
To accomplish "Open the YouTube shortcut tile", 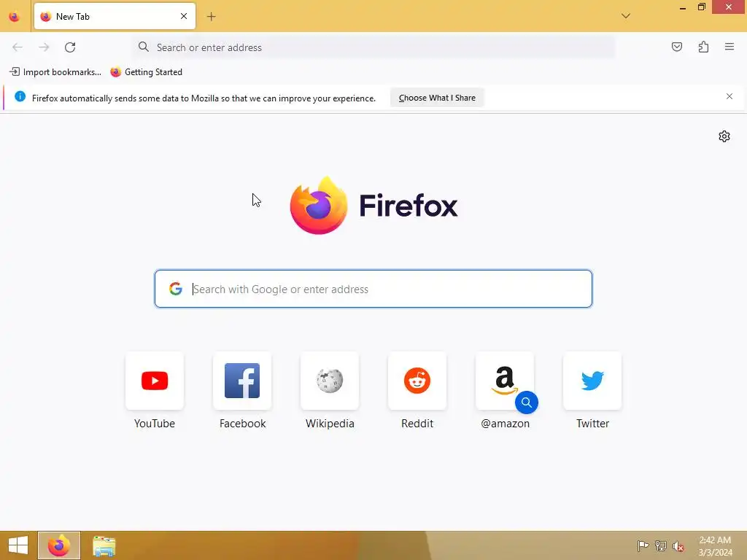I will point(155,381).
